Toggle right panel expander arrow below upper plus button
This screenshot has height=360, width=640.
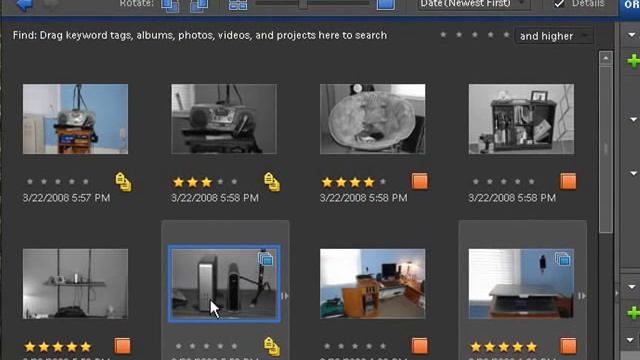pyautogui.click(x=633, y=120)
